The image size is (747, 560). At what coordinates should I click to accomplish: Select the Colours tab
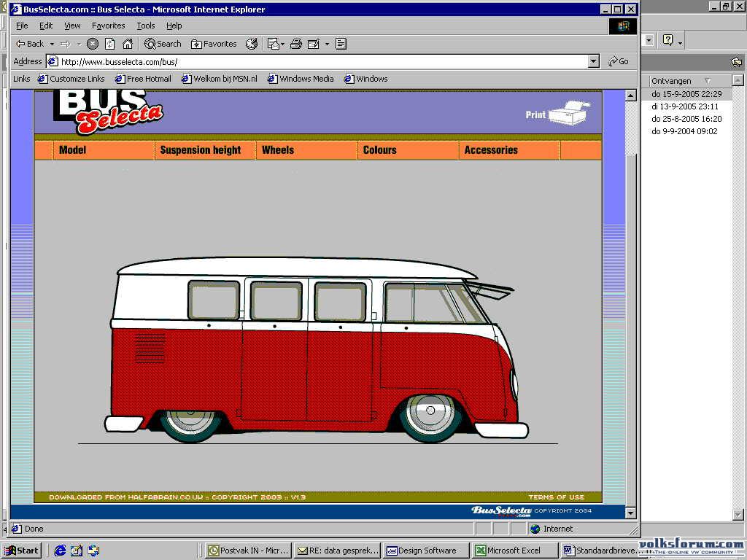(x=379, y=150)
